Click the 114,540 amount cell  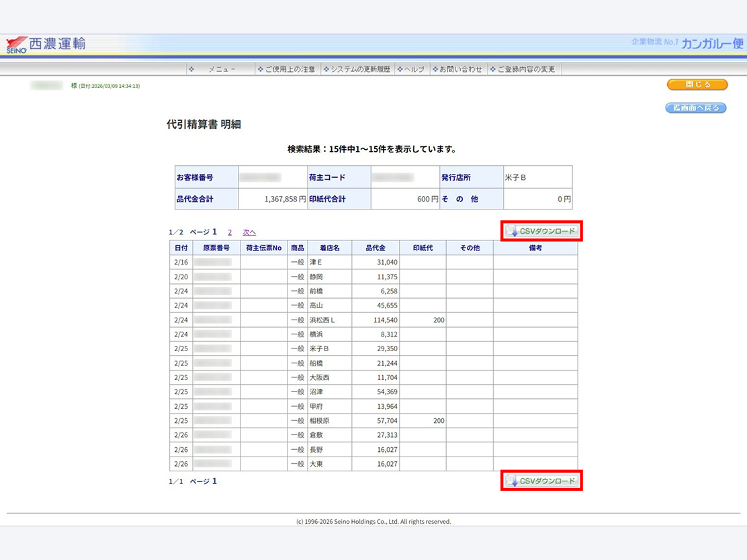click(376, 320)
